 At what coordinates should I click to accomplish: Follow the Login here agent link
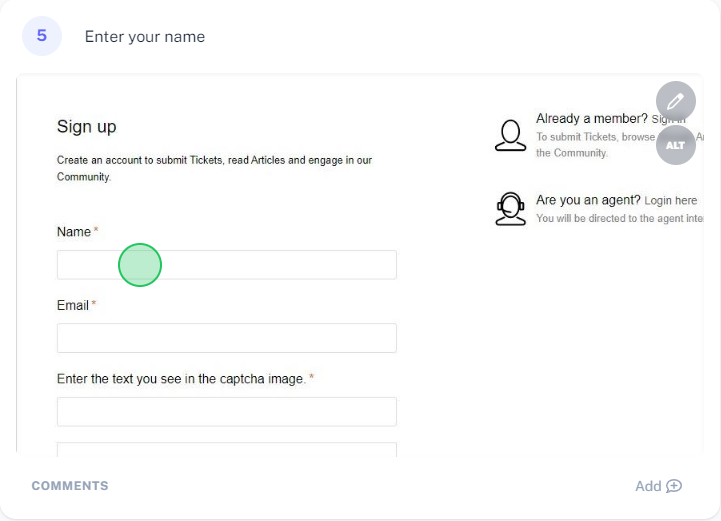click(670, 201)
